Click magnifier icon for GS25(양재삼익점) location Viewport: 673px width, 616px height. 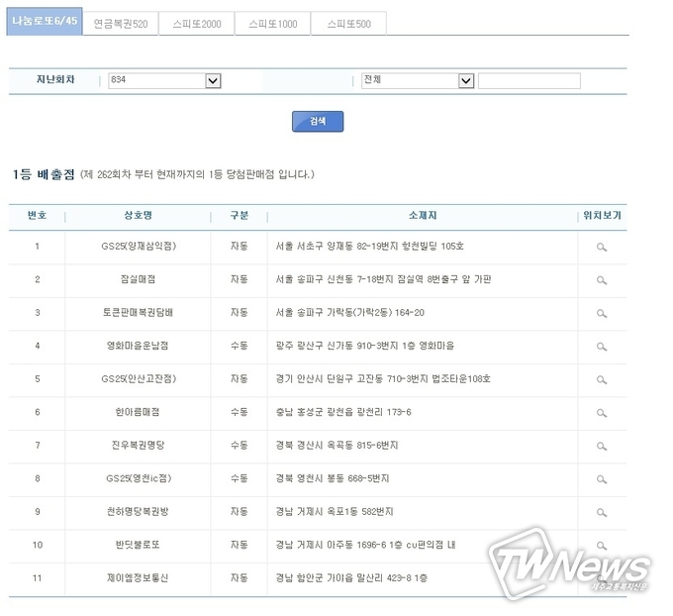pyautogui.click(x=601, y=247)
